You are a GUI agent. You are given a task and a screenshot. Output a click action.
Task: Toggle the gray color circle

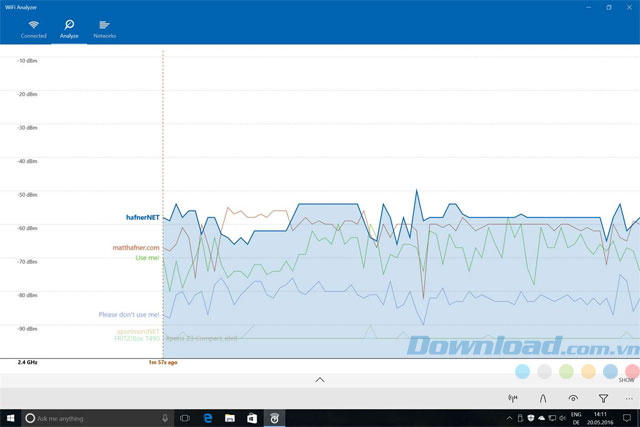[x=544, y=371]
